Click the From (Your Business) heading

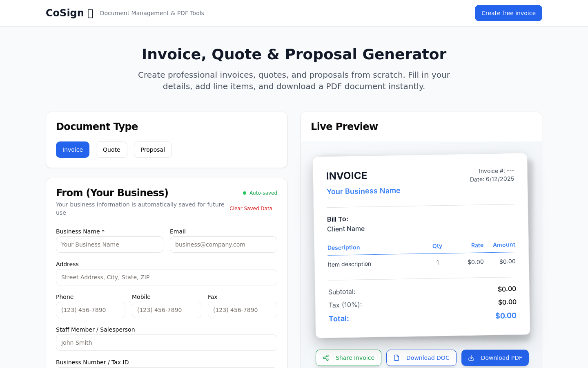pyautogui.click(x=112, y=193)
